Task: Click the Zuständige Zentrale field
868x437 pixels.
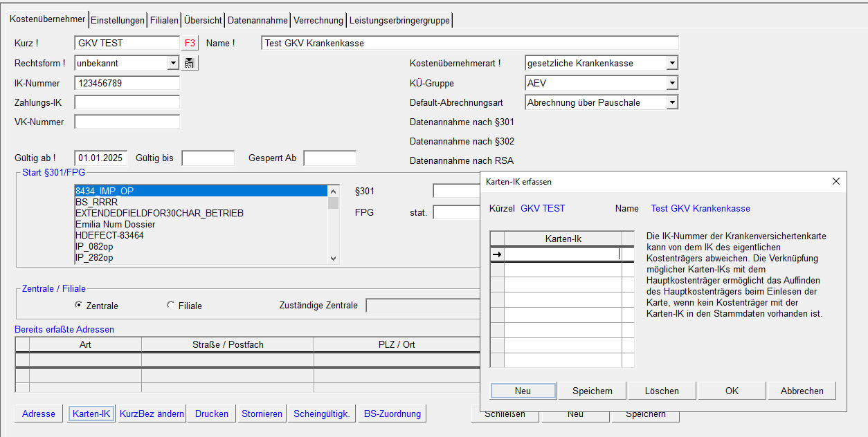Action: point(423,305)
